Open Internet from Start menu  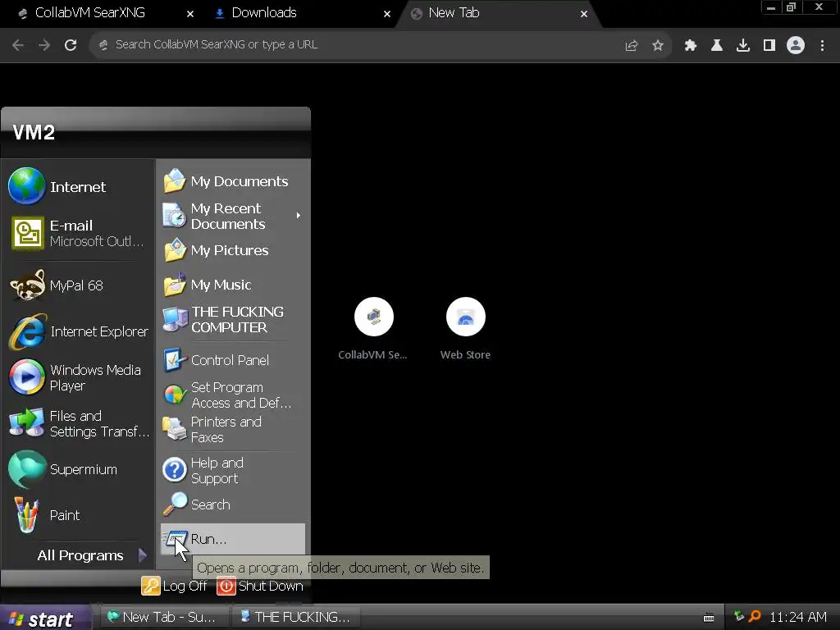pyautogui.click(x=78, y=187)
